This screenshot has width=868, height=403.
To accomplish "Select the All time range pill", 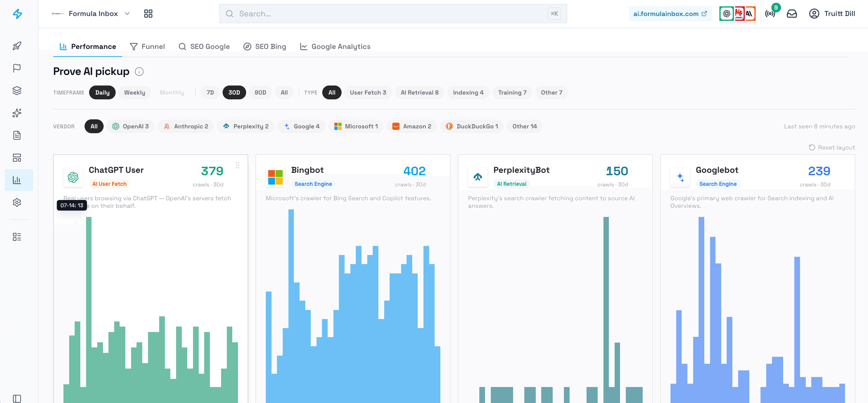I will coord(285,93).
